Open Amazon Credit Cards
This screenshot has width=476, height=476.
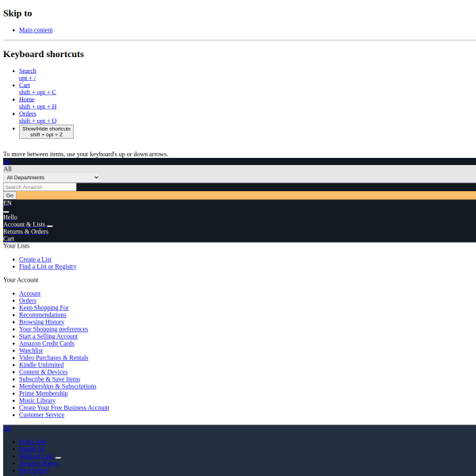[47, 344]
